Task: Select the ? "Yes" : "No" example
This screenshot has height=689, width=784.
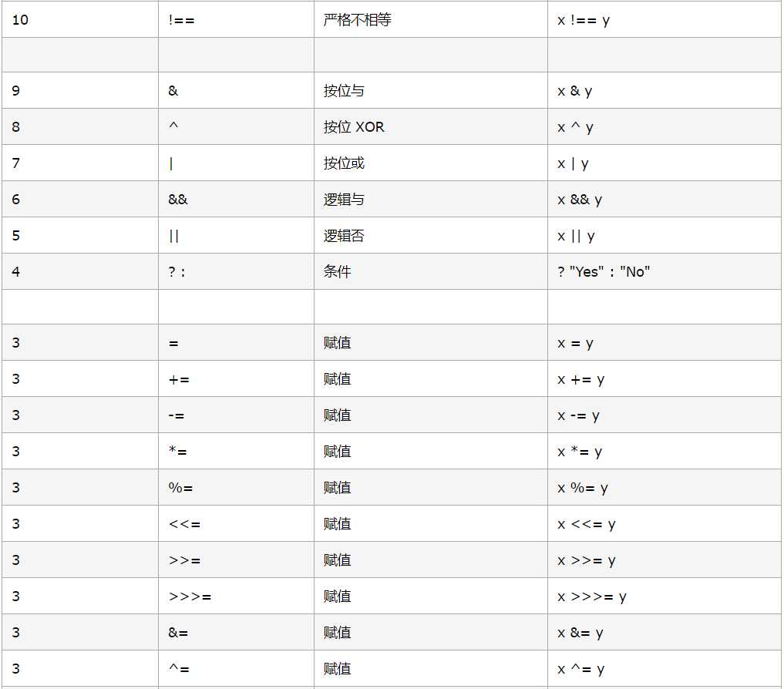Action: click(x=604, y=271)
